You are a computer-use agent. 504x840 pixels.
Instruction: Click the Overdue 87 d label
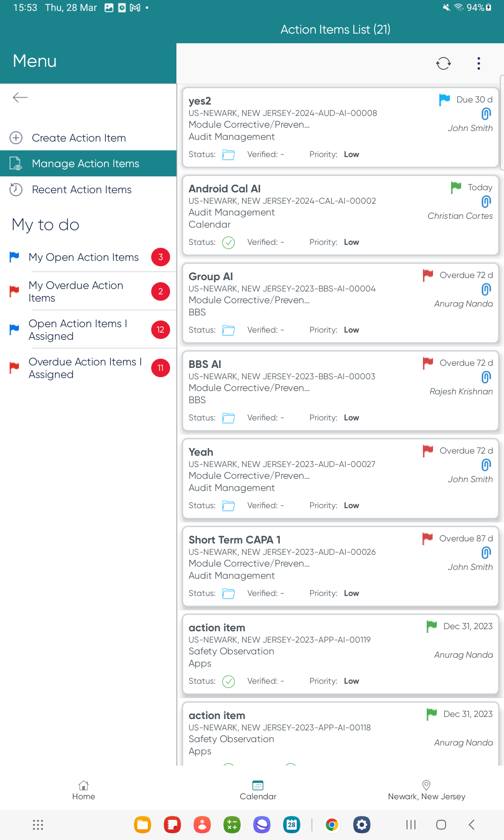pyautogui.click(x=466, y=538)
